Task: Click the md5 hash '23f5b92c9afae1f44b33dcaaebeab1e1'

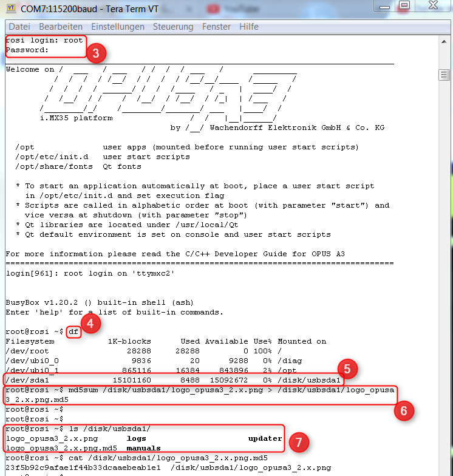Action: 83,467
